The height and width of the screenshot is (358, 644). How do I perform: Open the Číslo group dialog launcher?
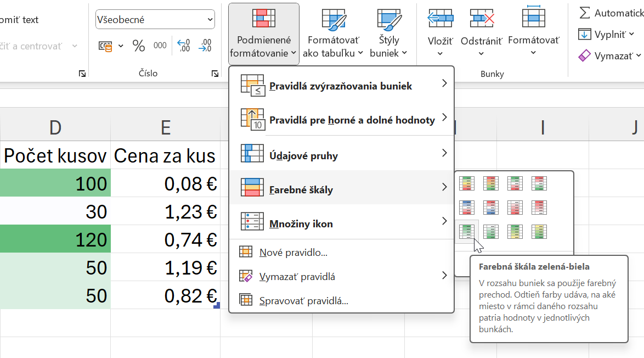215,74
